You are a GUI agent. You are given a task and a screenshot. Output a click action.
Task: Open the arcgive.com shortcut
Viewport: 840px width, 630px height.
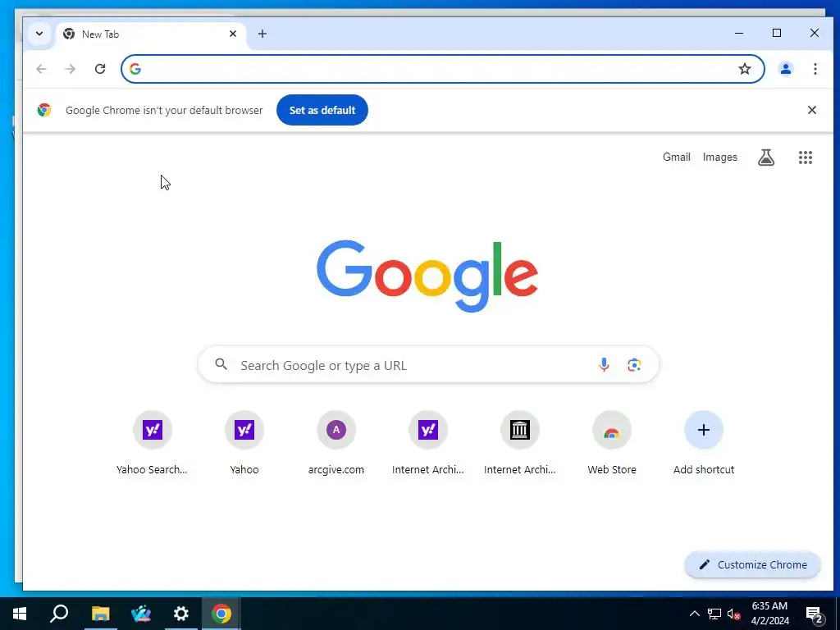(x=336, y=443)
